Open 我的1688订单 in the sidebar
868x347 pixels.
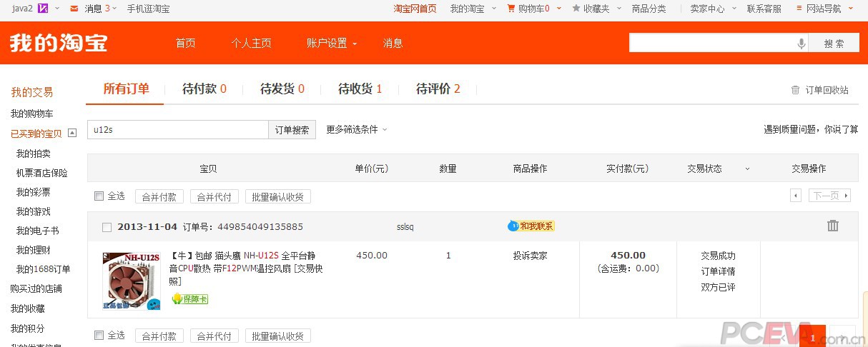click(x=44, y=269)
